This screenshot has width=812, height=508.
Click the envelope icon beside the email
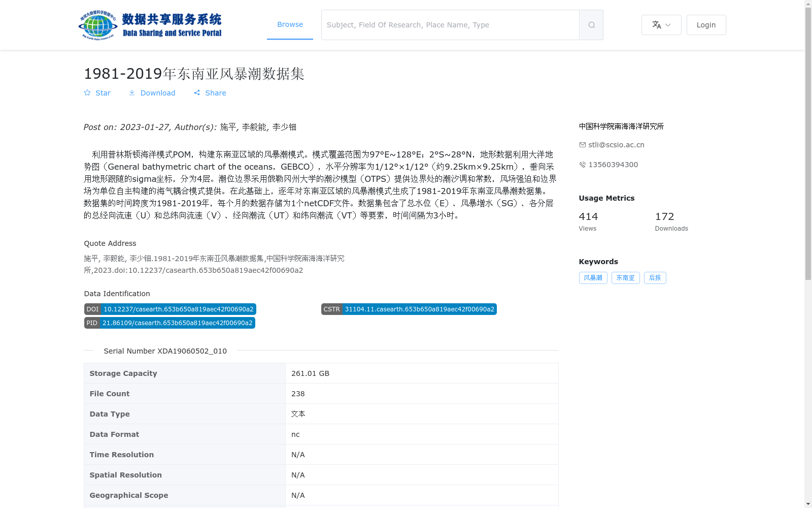point(583,145)
